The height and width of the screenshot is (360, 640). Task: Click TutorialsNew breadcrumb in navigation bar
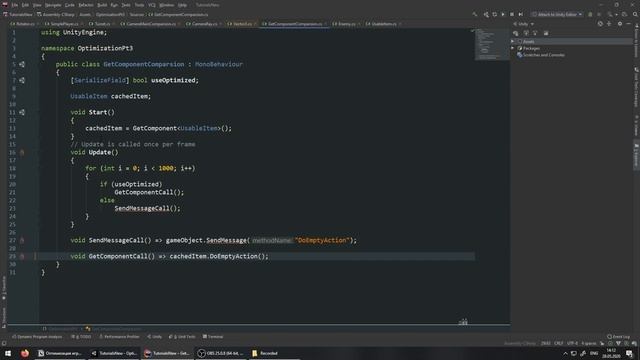pyautogui.click(x=18, y=14)
